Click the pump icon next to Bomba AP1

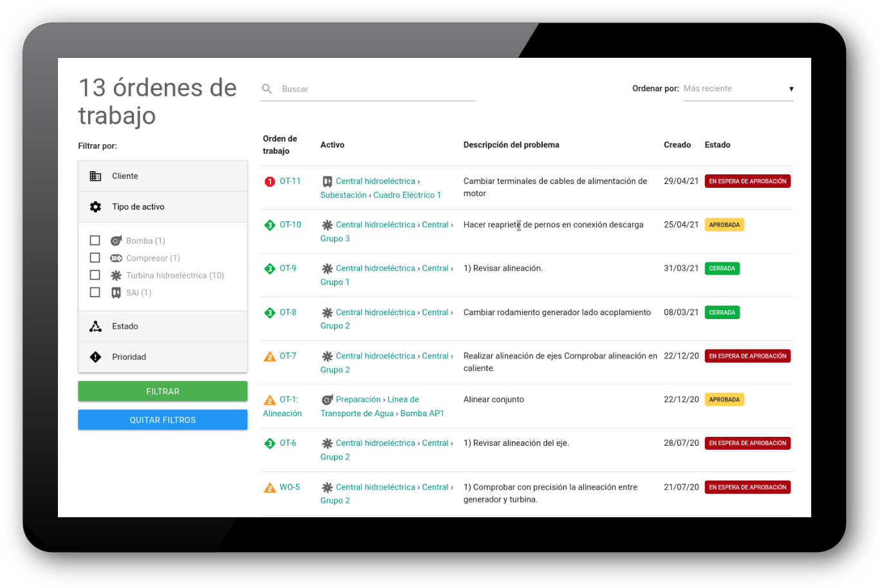(328, 399)
